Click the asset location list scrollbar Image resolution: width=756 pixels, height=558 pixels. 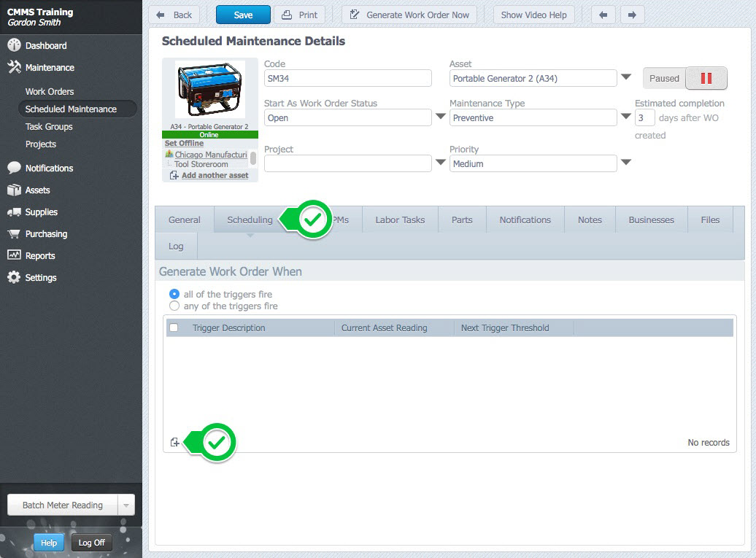[253, 159]
